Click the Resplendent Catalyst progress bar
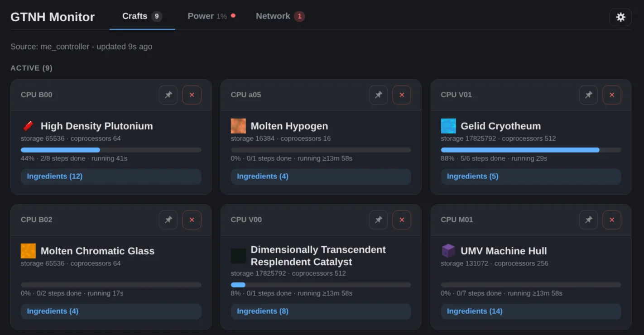Image resolution: width=644 pixels, height=335 pixels. coord(321,285)
